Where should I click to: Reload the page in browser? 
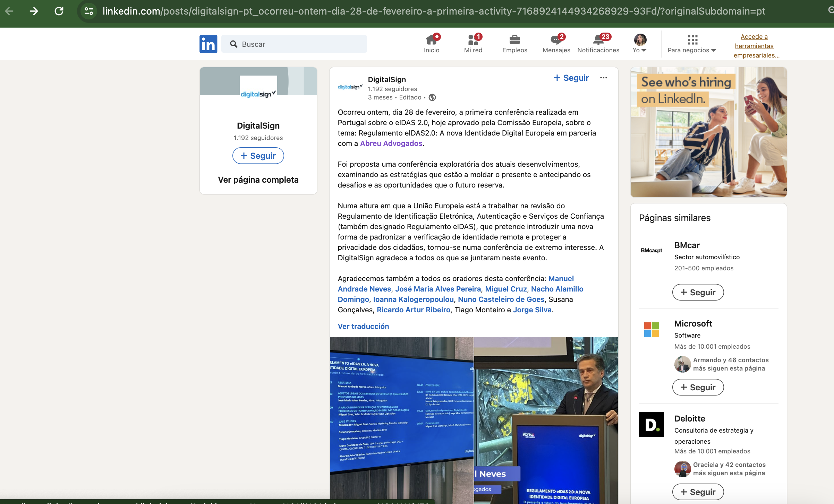[x=59, y=11]
